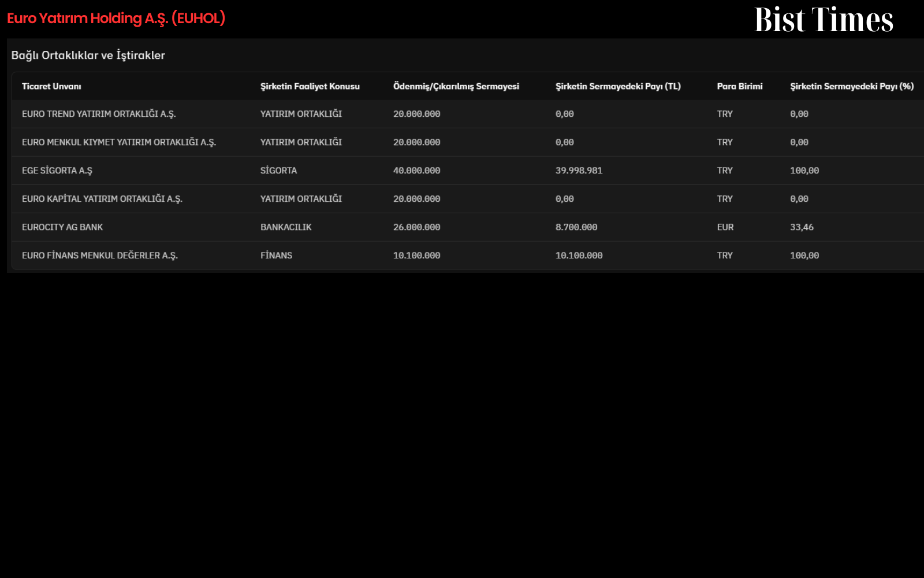Image resolution: width=924 pixels, height=578 pixels.
Task: Click the Şirketin Faaliyet Konusu column header
Action: tap(310, 86)
